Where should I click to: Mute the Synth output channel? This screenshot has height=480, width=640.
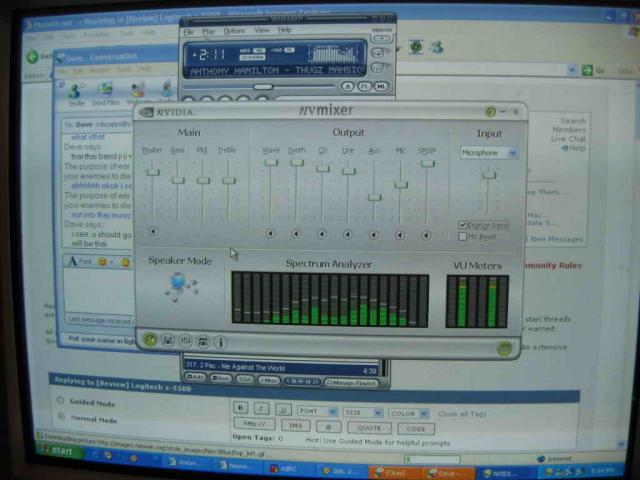click(296, 234)
